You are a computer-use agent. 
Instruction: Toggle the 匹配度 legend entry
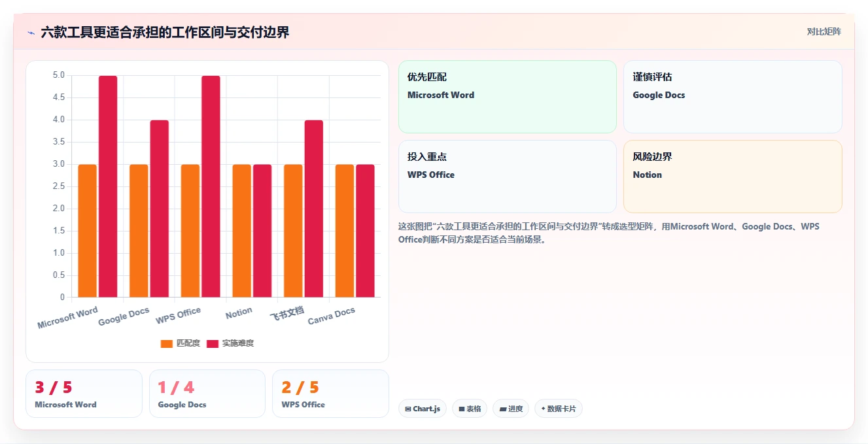click(180, 343)
